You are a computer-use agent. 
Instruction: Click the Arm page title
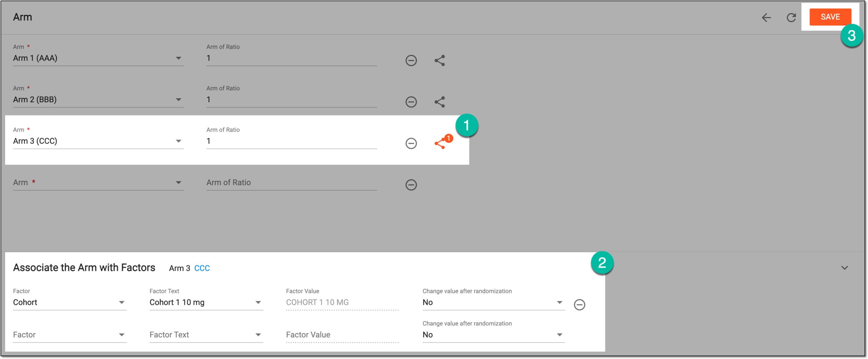pyautogui.click(x=23, y=17)
